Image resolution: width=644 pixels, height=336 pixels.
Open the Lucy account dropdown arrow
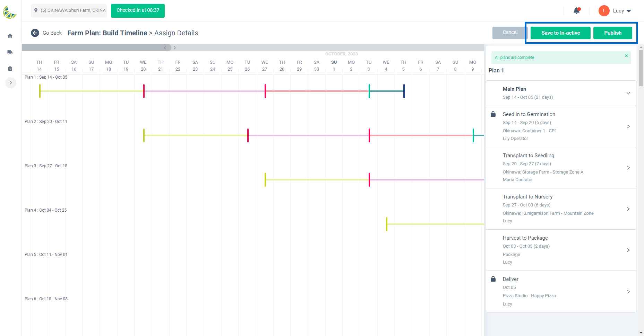point(629,11)
